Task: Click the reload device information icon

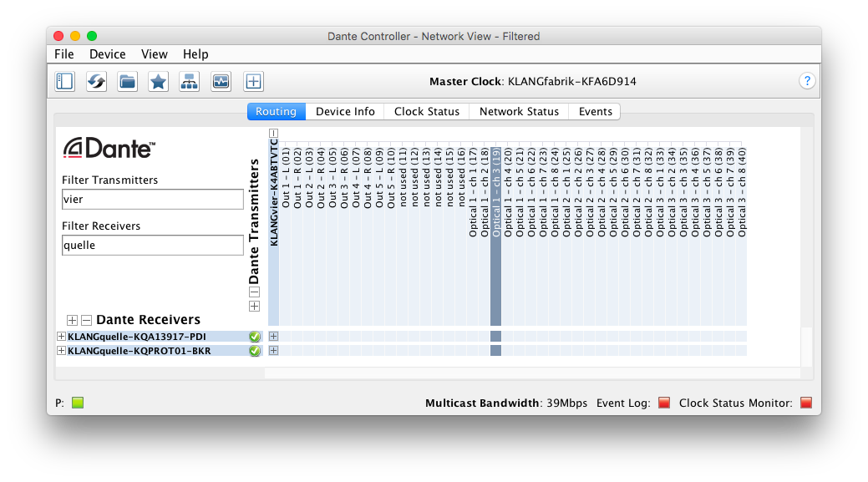Action: pyautogui.click(x=96, y=81)
